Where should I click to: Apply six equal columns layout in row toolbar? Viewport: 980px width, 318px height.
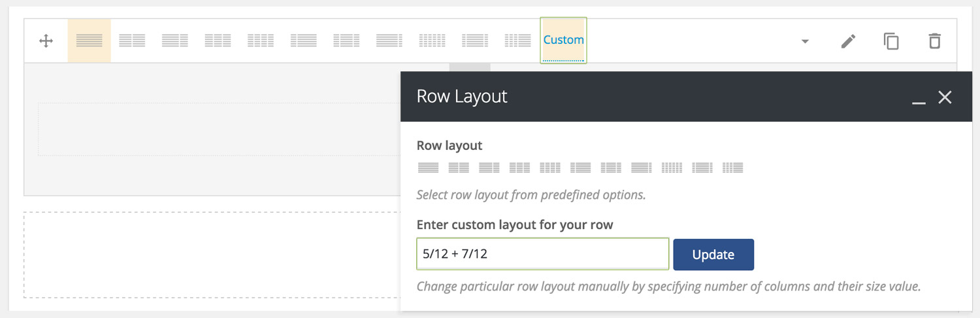tap(432, 41)
